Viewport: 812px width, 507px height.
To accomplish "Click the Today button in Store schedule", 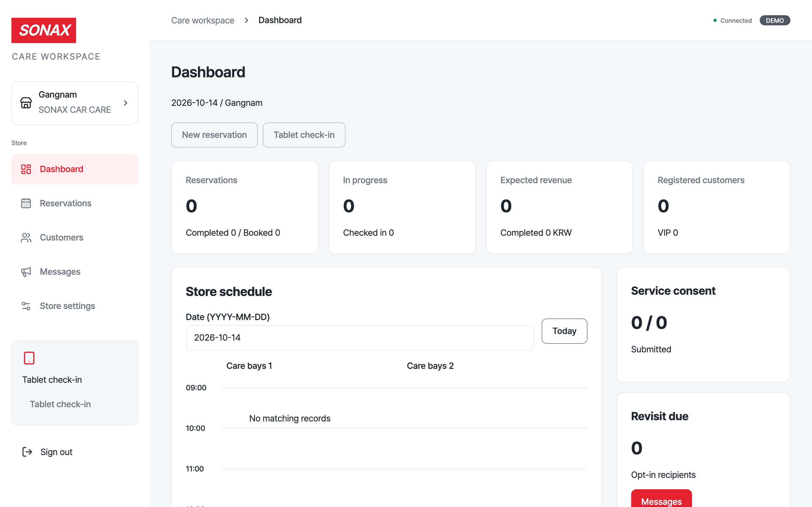I will (x=564, y=331).
